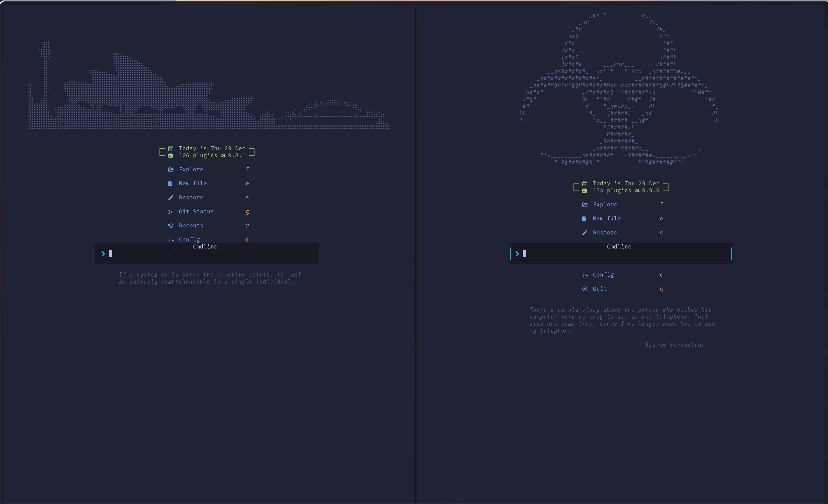Click the Recents clock icon
Viewport: 828px width, 504px height.
(171, 225)
